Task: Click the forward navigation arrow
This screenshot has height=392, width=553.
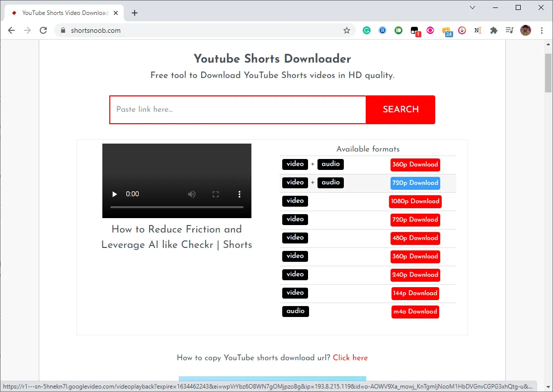Action: pyautogui.click(x=27, y=30)
